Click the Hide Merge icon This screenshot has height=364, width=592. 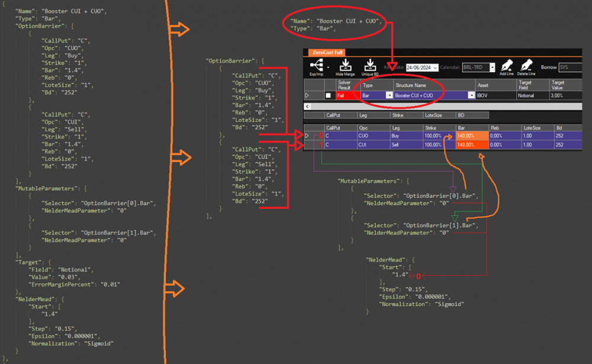(346, 64)
